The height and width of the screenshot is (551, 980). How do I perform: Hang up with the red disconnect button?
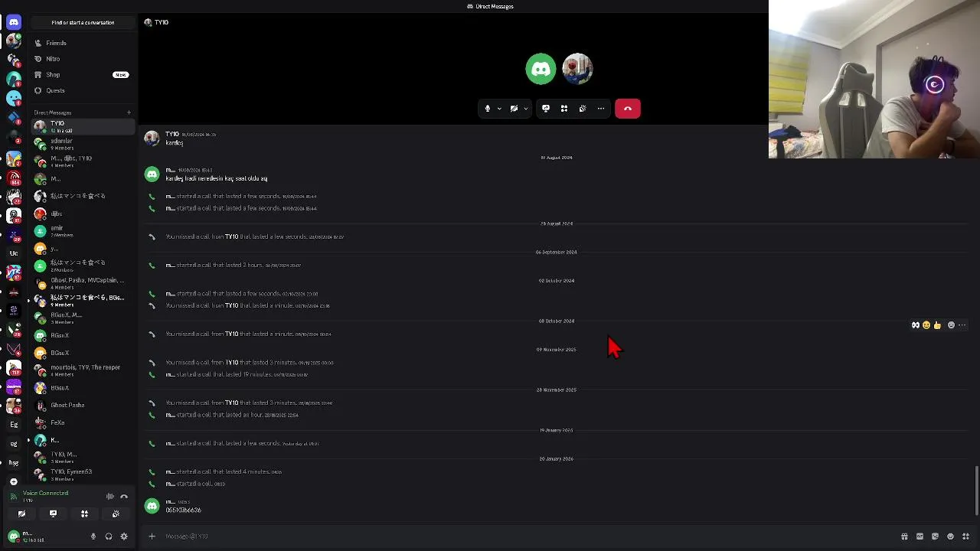pyautogui.click(x=628, y=109)
